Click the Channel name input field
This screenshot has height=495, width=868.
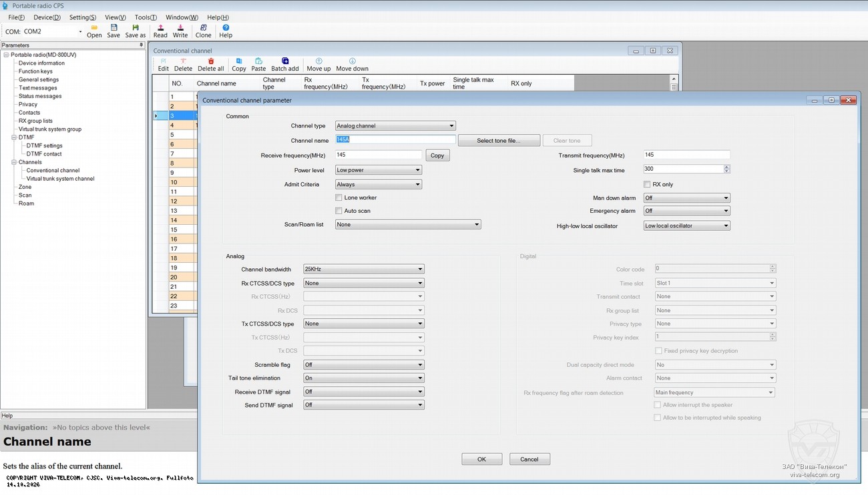click(x=395, y=139)
